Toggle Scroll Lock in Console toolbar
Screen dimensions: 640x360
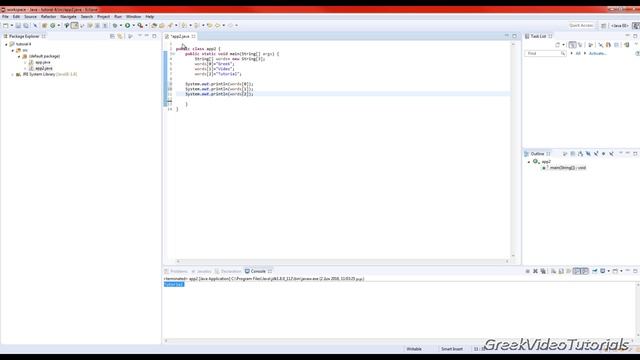click(561, 271)
